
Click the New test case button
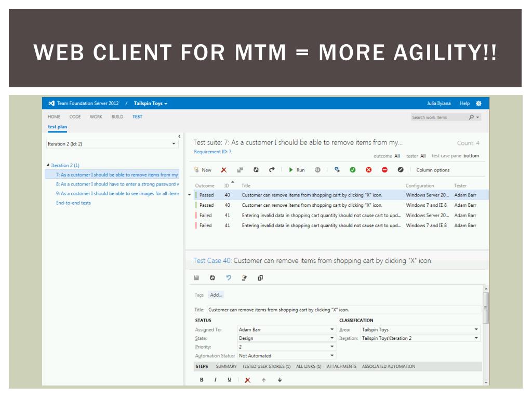click(203, 170)
